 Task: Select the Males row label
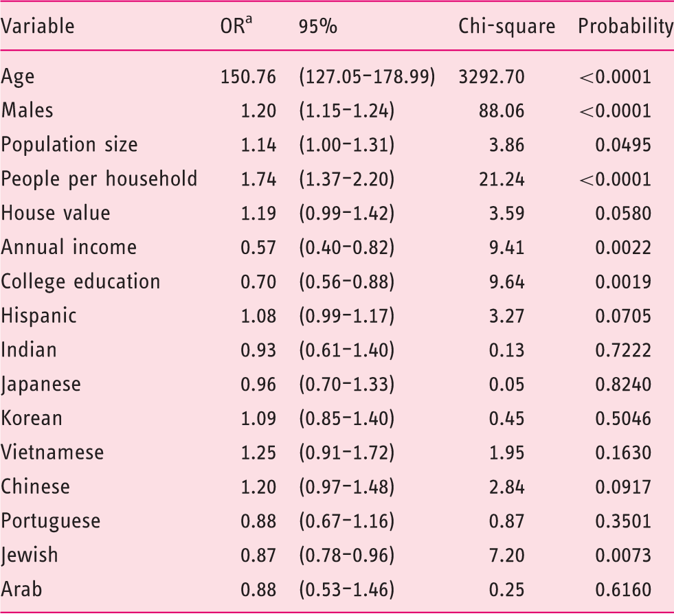[27, 111]
